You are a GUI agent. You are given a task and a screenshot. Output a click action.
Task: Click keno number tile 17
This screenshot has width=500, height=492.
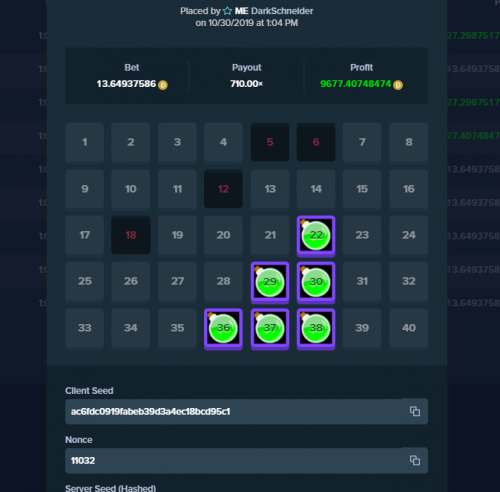click(85, 235)
